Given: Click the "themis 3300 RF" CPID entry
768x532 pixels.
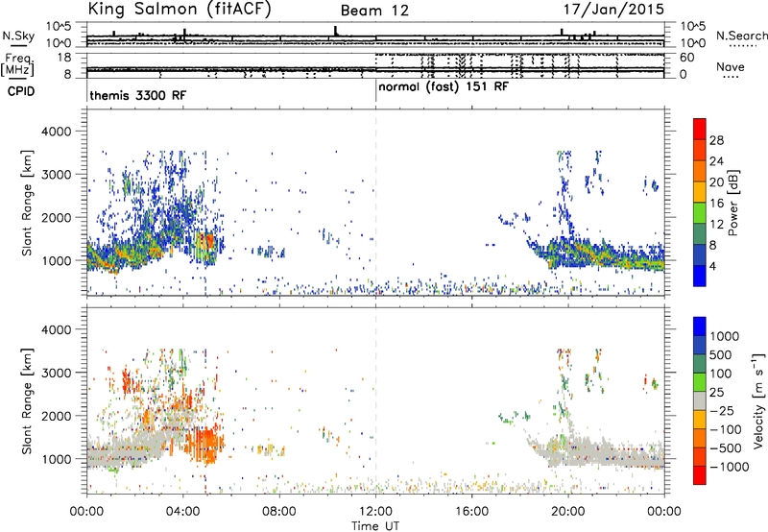Looking at the screenshot, I should (137, 95).
